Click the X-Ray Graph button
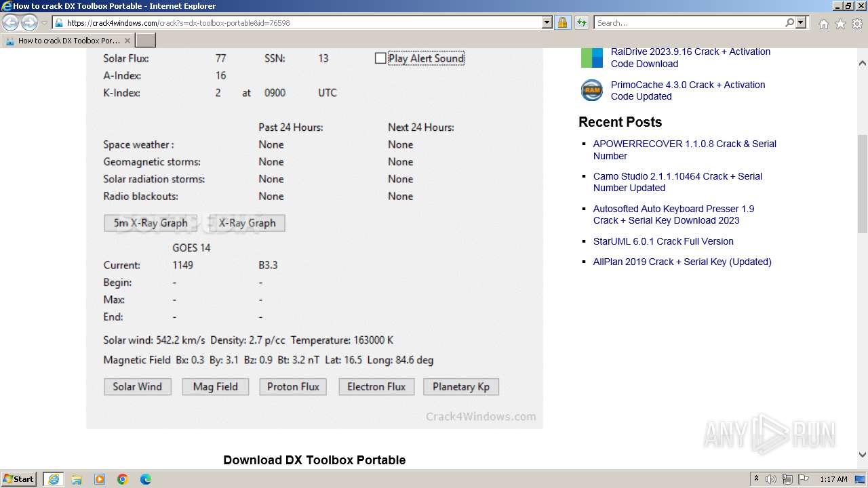Image resolution: width=868 pixels, height=488 pixels. (247, 223)
